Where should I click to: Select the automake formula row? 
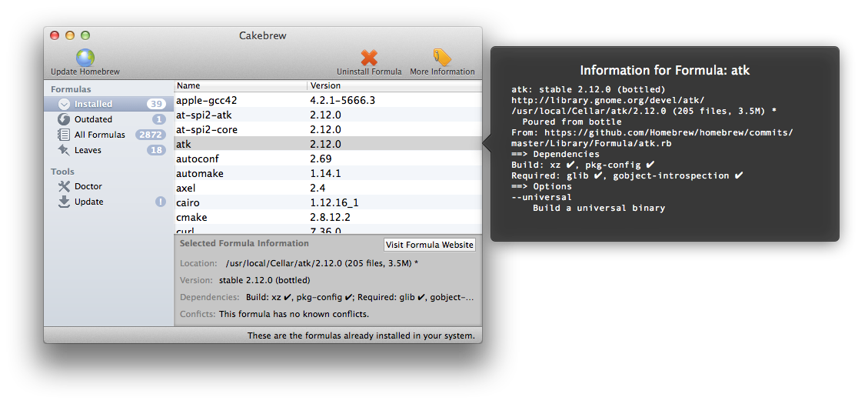[328, 173]
